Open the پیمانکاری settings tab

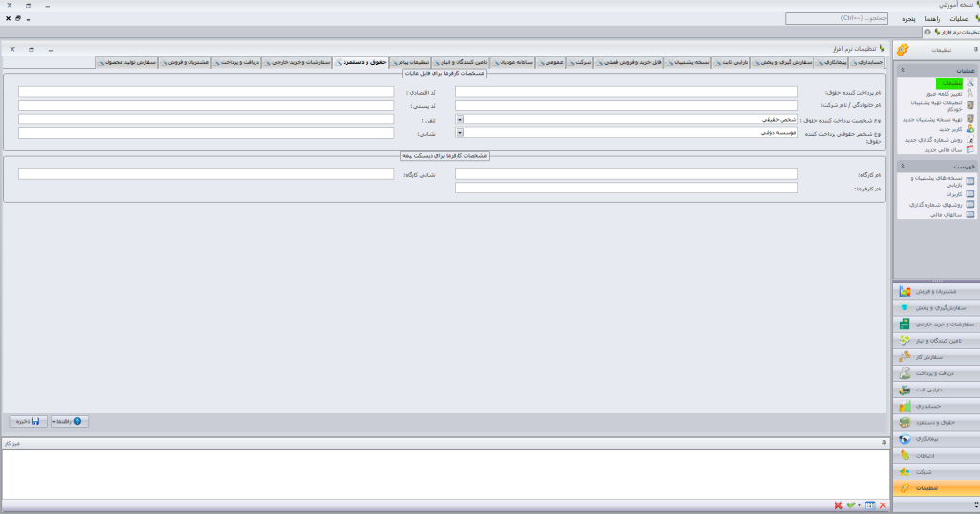[832, 62]
